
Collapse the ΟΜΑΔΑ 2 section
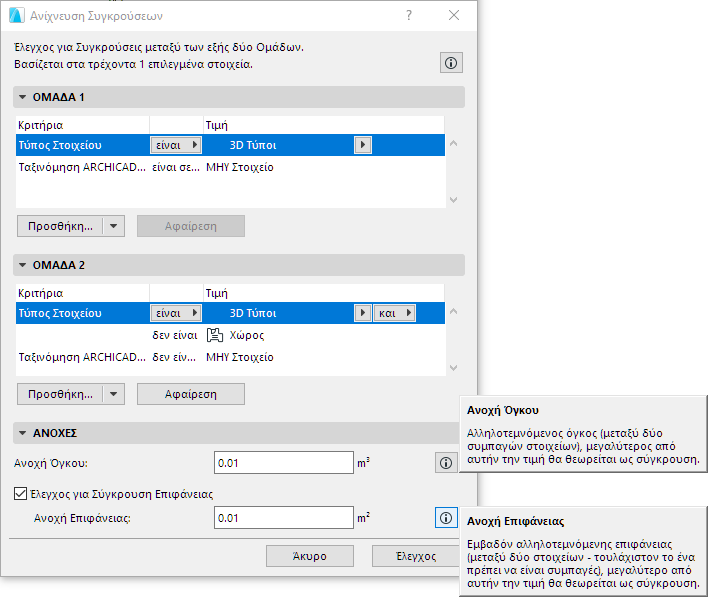(22, 265)
